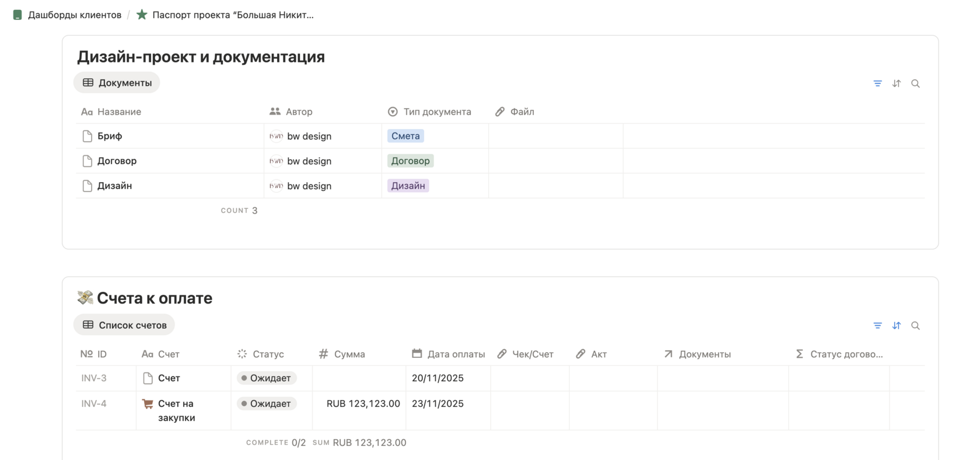Click the sort icon in Документы table

[897, 83]
